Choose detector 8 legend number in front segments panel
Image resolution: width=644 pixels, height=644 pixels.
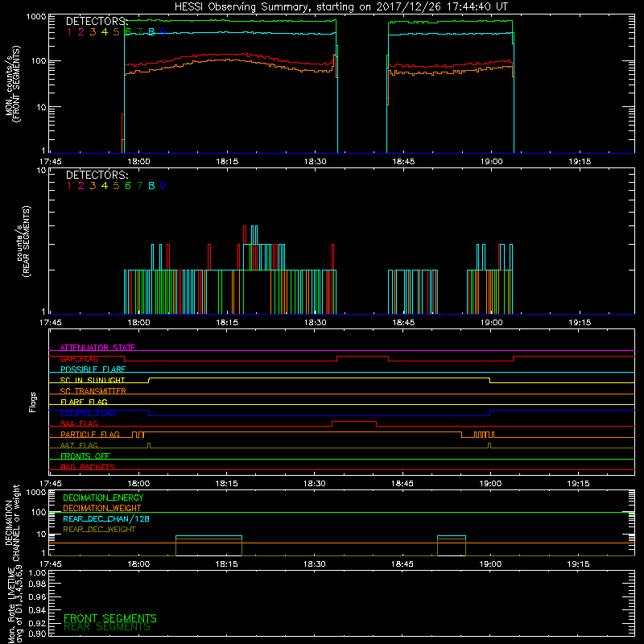click(x=151, y=32)
